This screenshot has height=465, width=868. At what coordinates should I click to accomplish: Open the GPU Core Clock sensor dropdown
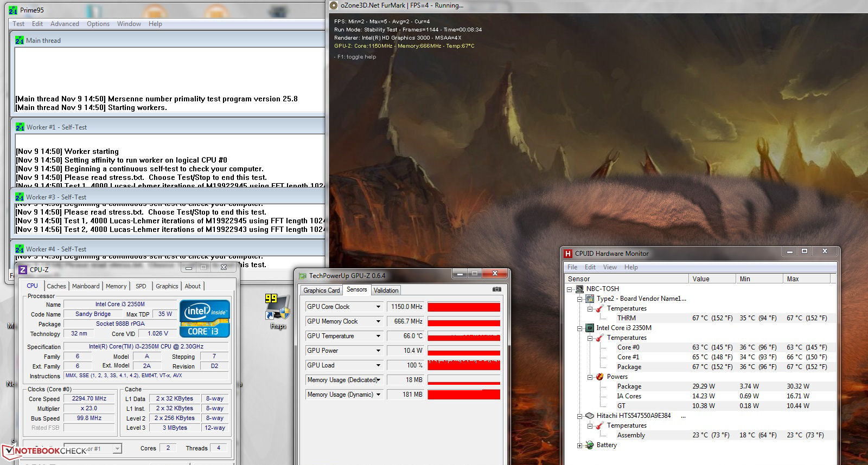pyautogui.click(x=379, y=307)
